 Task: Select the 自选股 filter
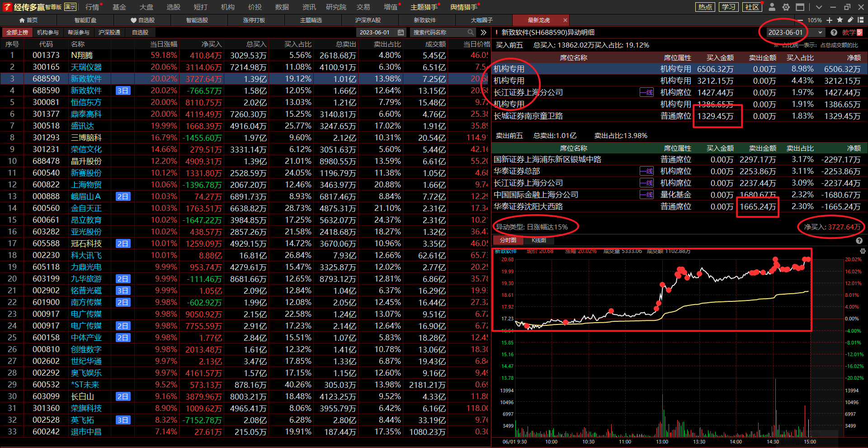[x=140, y=33]
